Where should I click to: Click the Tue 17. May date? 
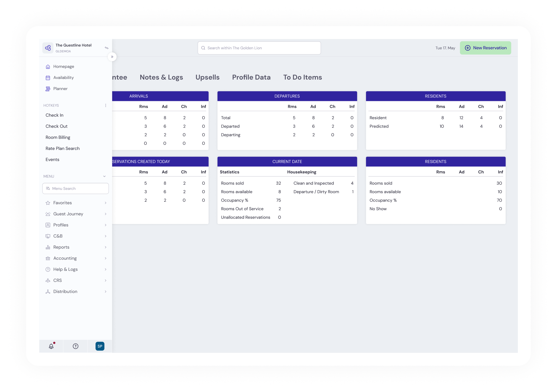point(445,48)
